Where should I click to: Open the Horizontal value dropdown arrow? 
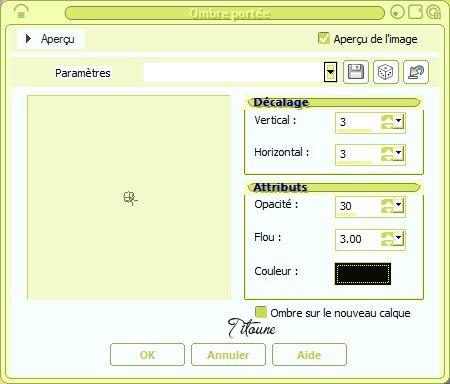[x=399, y=153]
